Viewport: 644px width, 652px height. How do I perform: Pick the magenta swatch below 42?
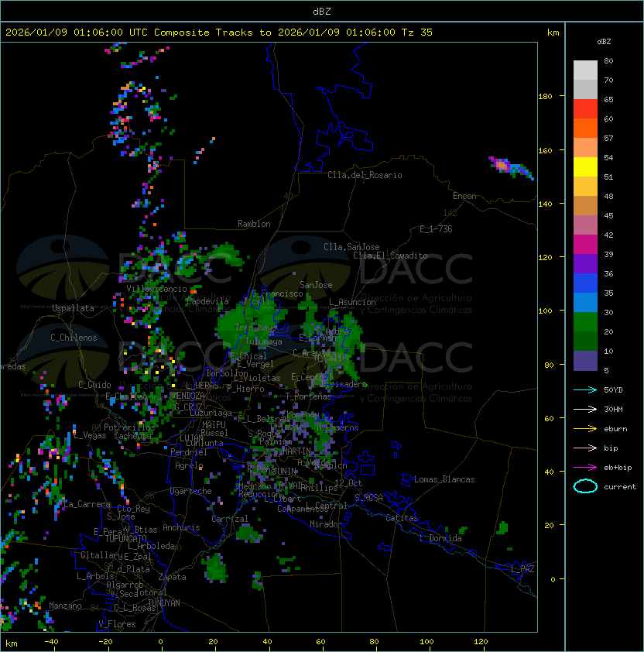[x=585, y=244]
